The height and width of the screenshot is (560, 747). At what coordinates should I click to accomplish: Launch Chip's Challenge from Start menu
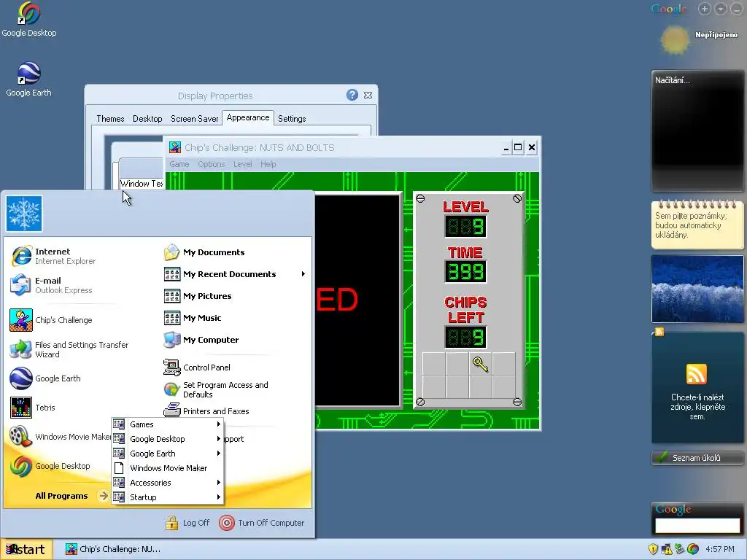pyautogui.click(x=52, y=320)
